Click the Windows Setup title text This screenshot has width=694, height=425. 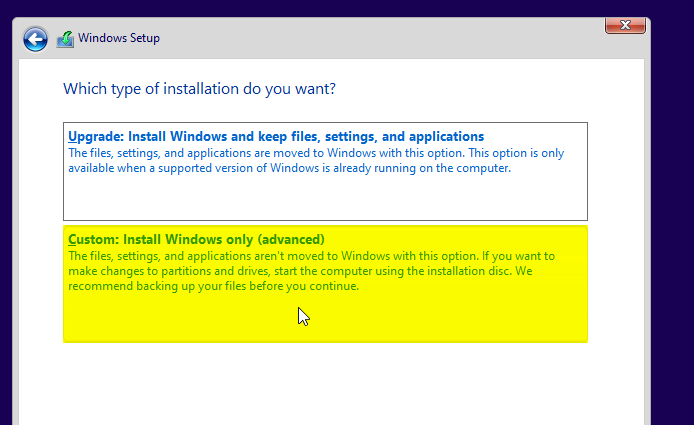(119, 38)
